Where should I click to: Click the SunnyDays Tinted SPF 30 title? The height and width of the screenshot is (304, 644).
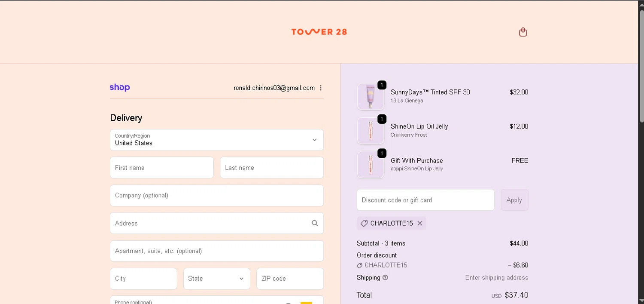(430, 92)
